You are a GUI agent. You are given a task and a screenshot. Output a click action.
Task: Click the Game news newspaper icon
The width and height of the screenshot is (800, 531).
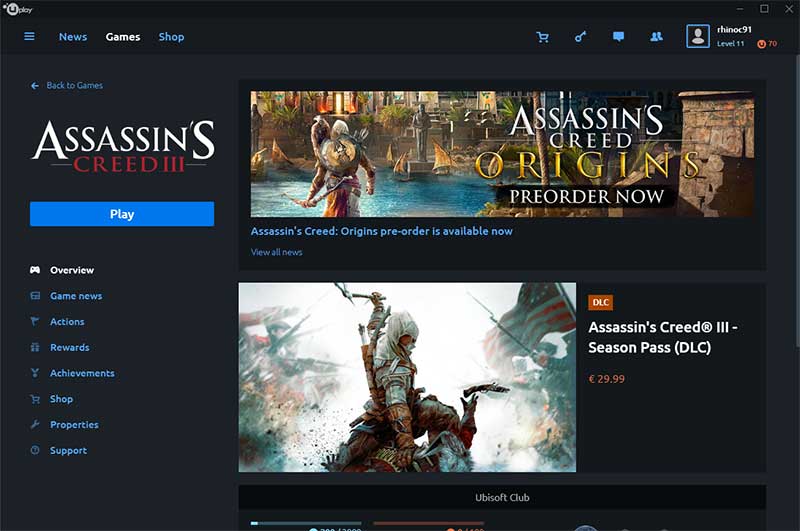pyautogui.click(x=35, y=296)
